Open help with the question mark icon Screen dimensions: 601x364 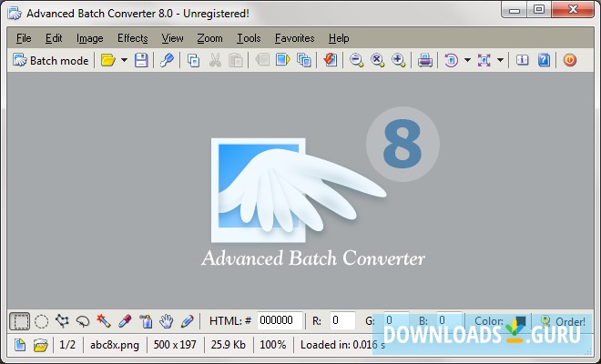pos(544,60)
